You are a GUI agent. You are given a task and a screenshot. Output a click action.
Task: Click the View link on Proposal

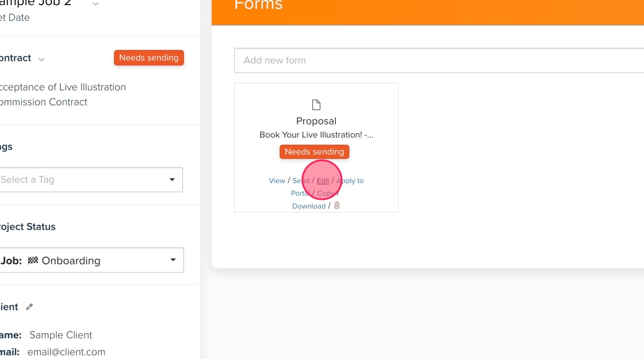277,180
